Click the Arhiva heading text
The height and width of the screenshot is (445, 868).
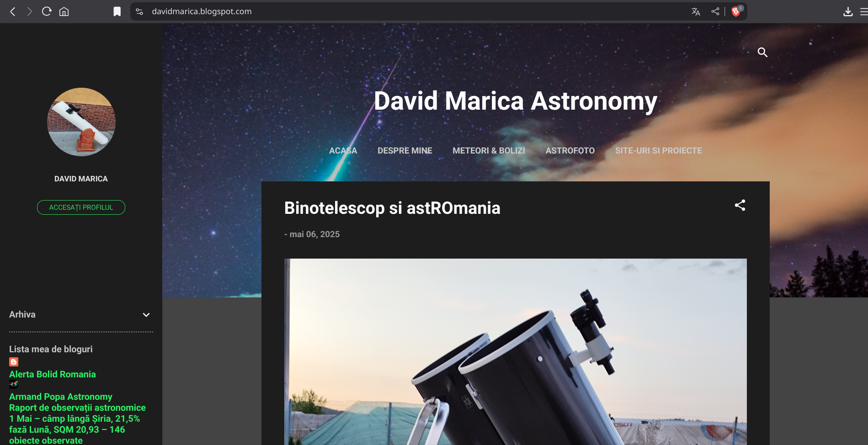[22, 314]
